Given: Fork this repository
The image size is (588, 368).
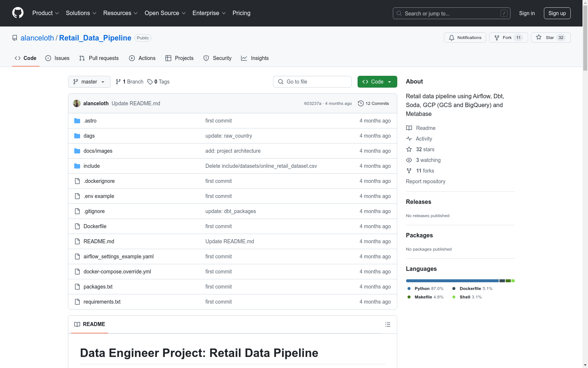Looking at the screenshot, I should pos(508,38).
